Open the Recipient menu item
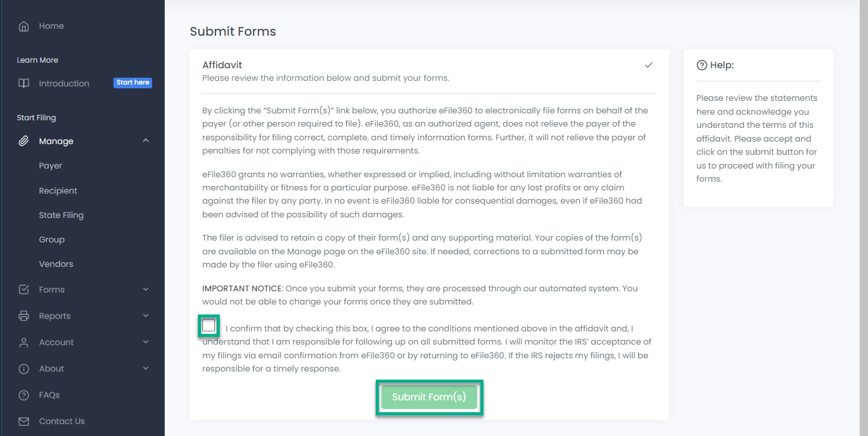Image resolution: width=868 pixels, height=436 pixels. coord(58,190)
